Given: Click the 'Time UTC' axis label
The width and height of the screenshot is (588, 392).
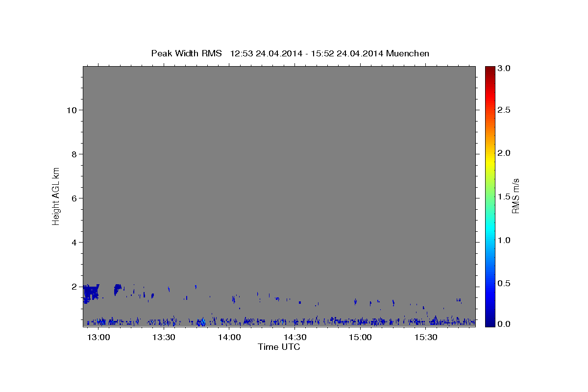Looking at the screenshot, I should click(279, 347).
